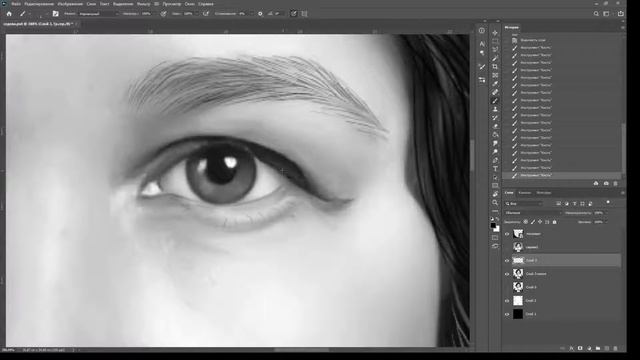
Task: Open the Редактирование menu
Action: (39, 4)
